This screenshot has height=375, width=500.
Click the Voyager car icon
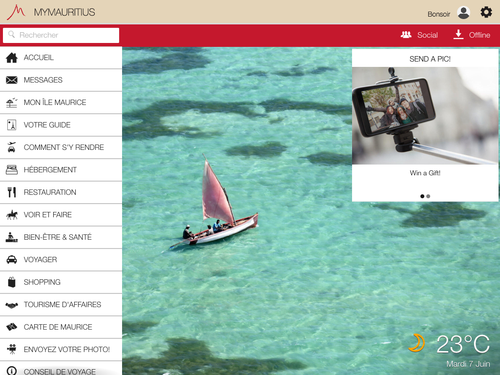click(x=12, y=259)
